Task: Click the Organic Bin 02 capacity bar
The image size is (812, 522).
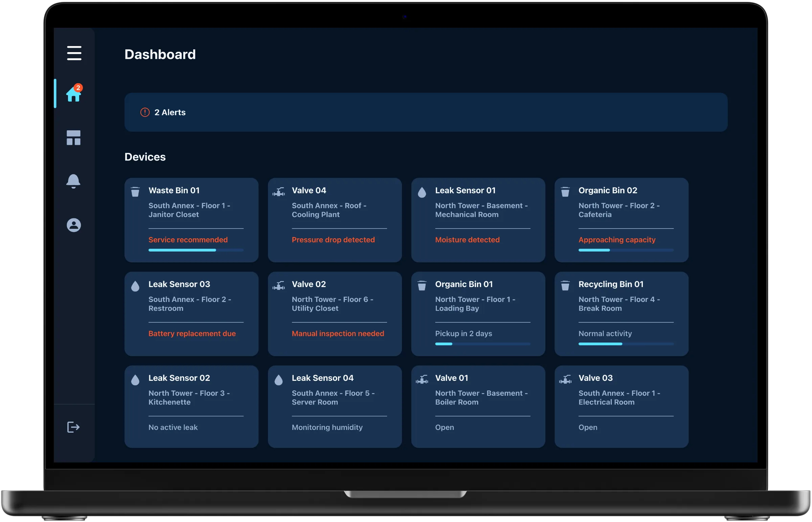Action: click(x=626, y=250)
